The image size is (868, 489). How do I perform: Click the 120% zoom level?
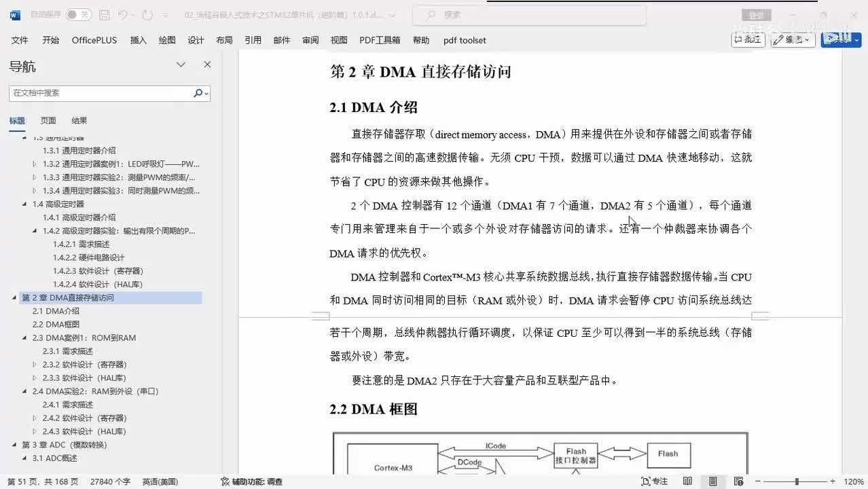coord(854,482)
